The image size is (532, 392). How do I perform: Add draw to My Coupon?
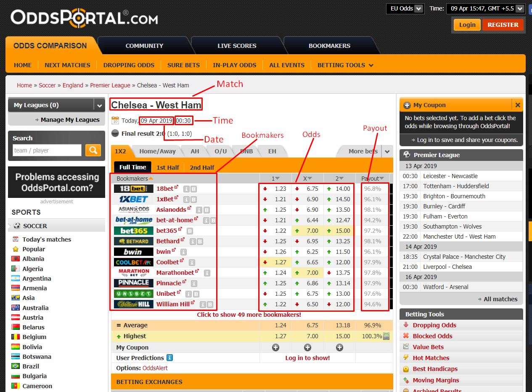coord(307,347)
